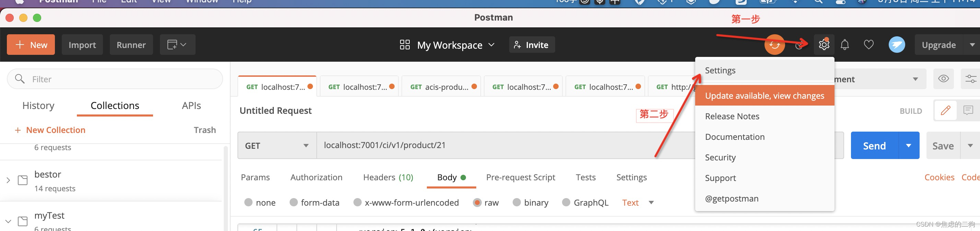980x231 pixels.
Task: Open the Trash link
Action: [205, 130]
